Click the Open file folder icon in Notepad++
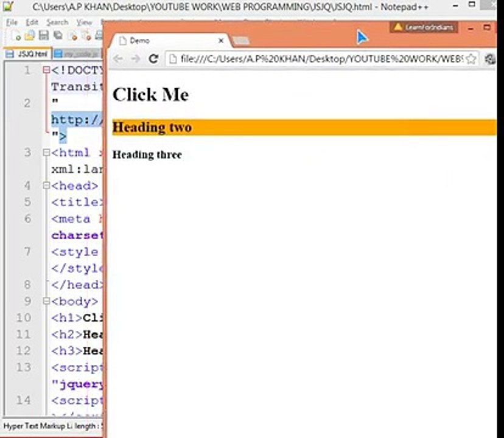Viewport: 504px width, 438px height. click(x=30, y=35)
